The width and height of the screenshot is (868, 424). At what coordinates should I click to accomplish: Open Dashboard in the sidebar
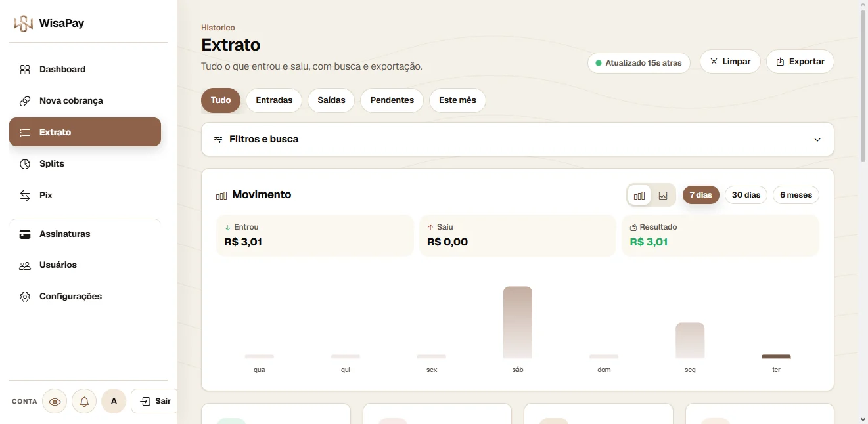click(x=85, y=70)
